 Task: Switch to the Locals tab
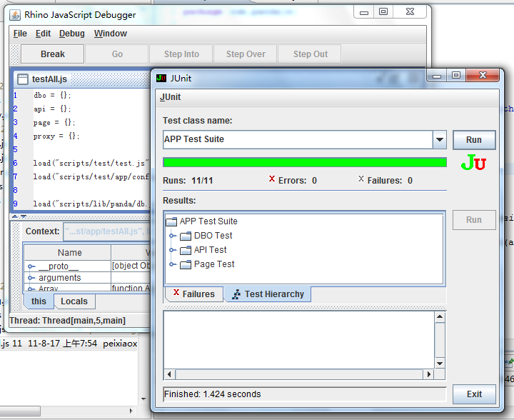74,301
